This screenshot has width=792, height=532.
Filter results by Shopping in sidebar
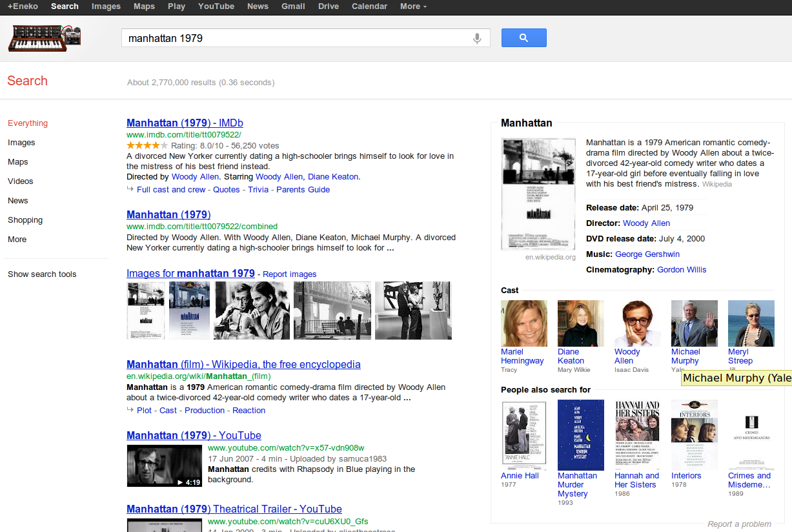click(25, 220)
